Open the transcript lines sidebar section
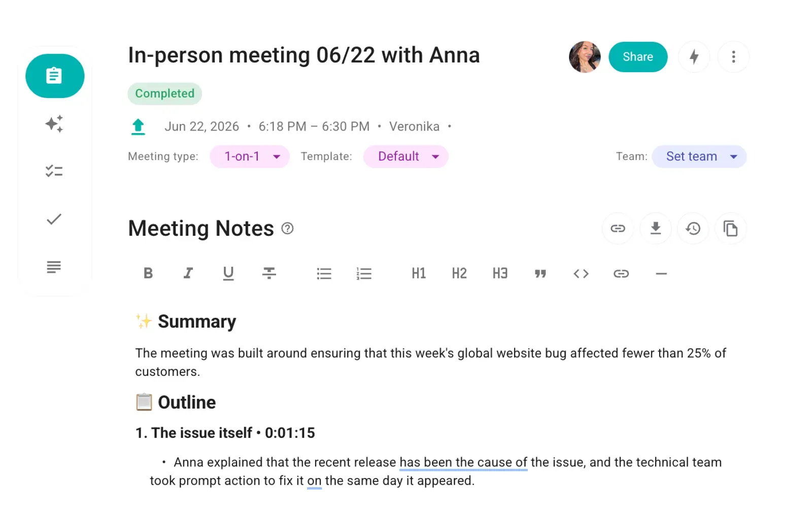This screenshot has height=508, width=812. tap(54, 267)
